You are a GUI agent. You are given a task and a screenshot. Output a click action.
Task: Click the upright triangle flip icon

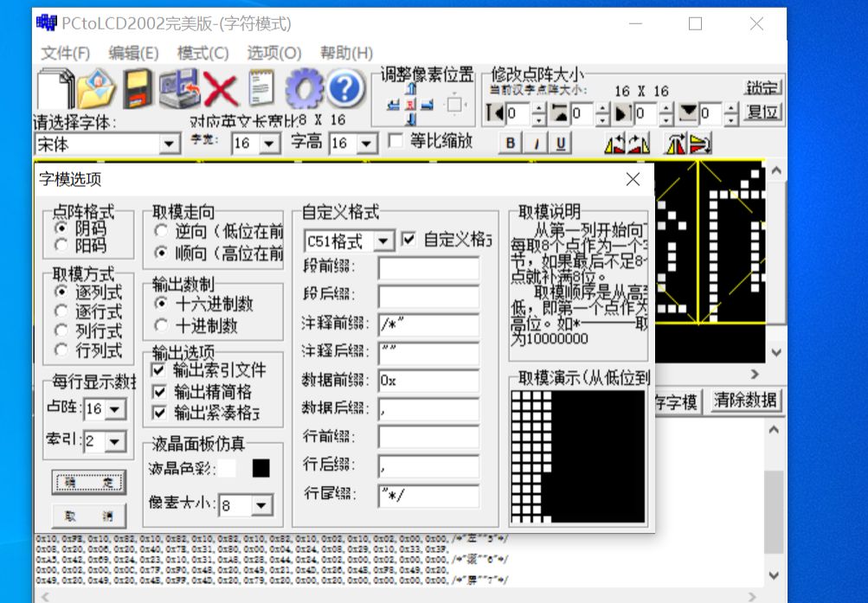point(676,144)
